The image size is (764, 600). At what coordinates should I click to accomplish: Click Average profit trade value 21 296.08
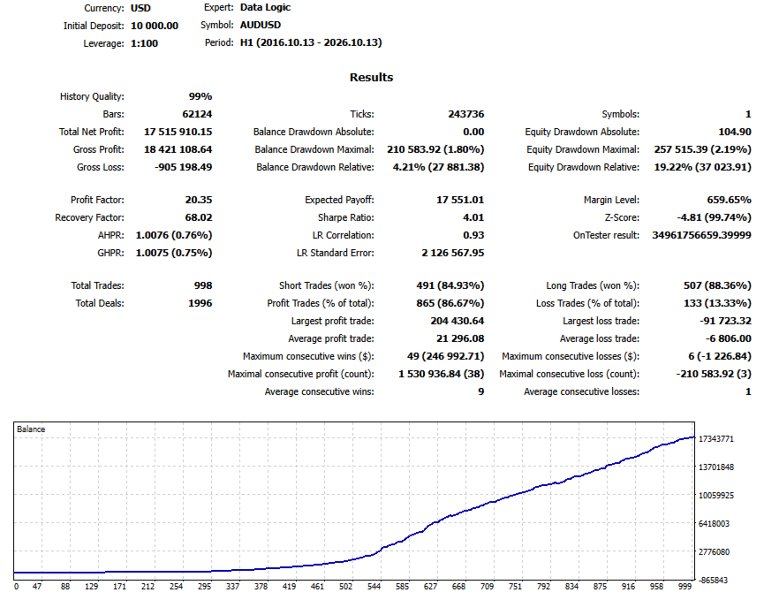tap(460, 339)
